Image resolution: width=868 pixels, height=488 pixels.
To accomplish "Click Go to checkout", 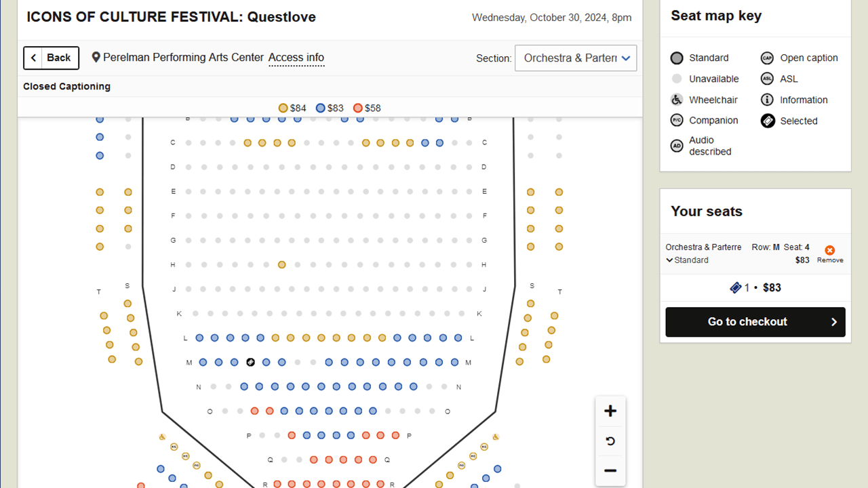I will click(x=755, y=322).
